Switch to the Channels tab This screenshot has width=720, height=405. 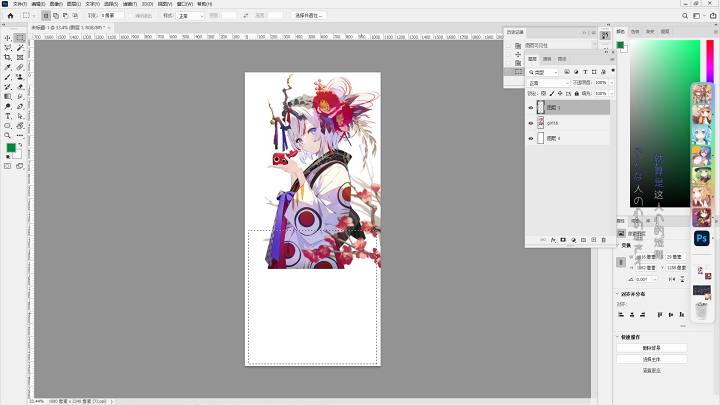(547, 59)
